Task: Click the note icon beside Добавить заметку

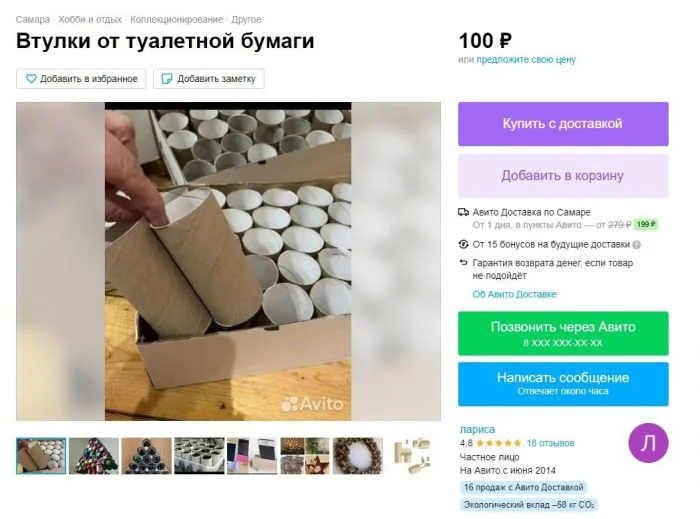Action: pos(167,79)
